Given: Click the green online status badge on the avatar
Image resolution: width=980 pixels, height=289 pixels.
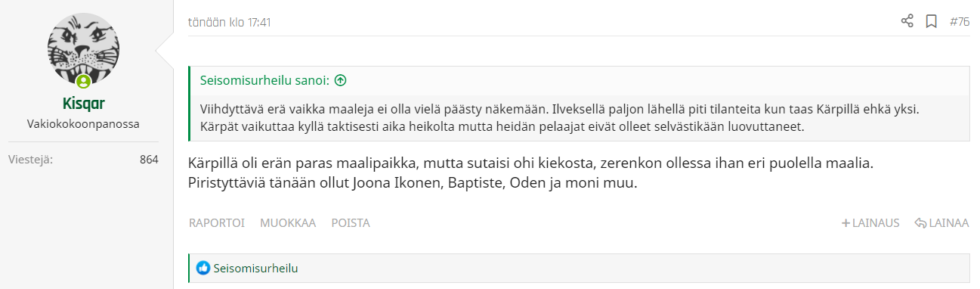Looking at the screenshot, I should (x=83, y=82).
